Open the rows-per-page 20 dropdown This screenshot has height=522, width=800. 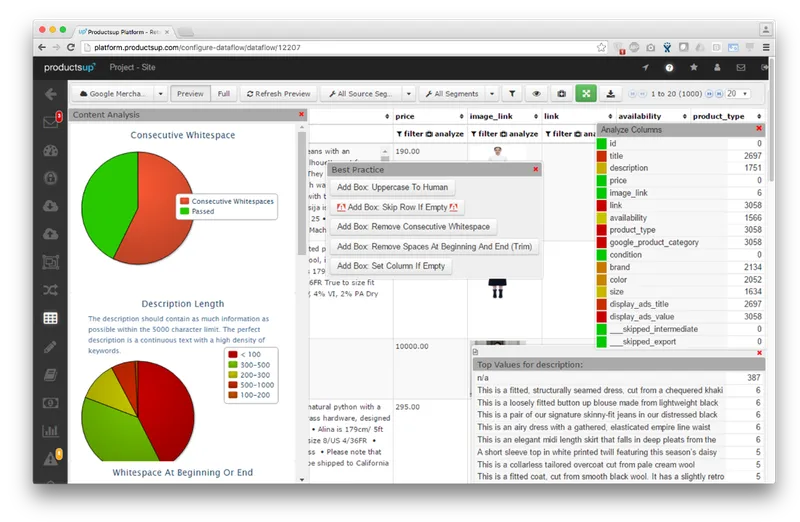tap(738, 94)
